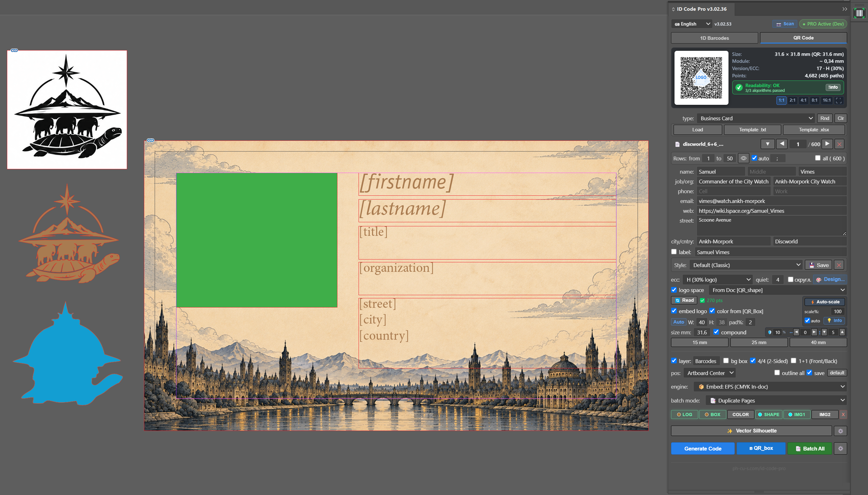Open the data file dropdown arrow

[767, 144]
